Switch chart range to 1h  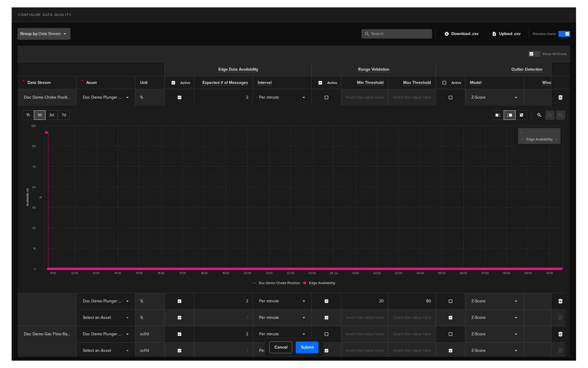28,115
